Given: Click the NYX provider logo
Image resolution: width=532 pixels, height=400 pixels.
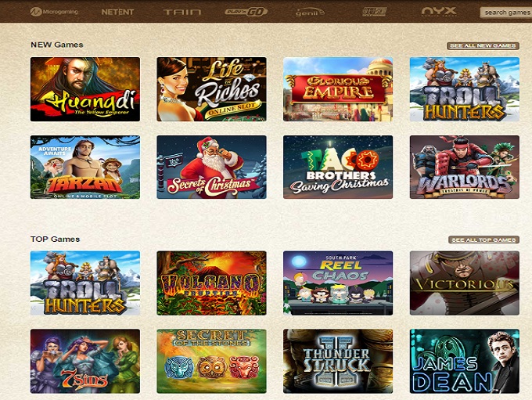Looking at the screenshot, I should click(439, 12).
